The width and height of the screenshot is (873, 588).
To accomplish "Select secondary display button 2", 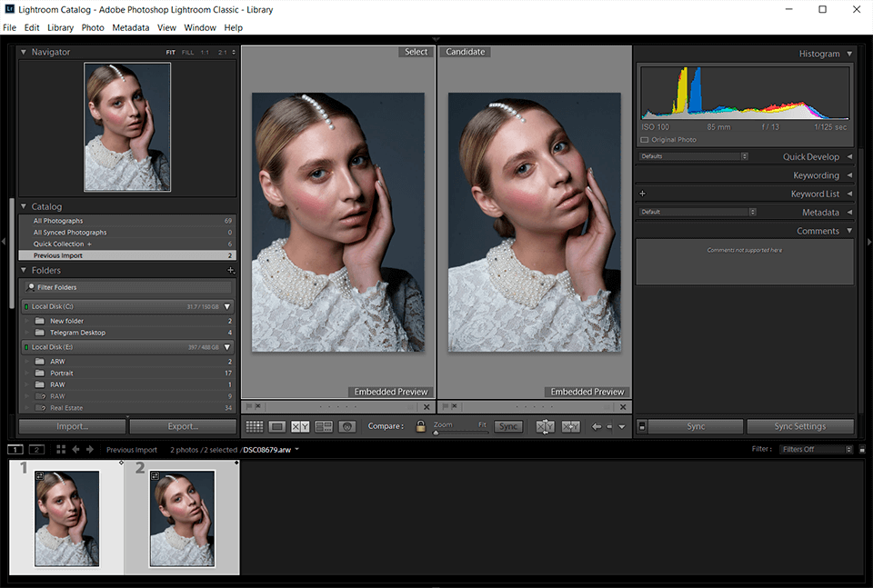I will click(x=36, y=449).
